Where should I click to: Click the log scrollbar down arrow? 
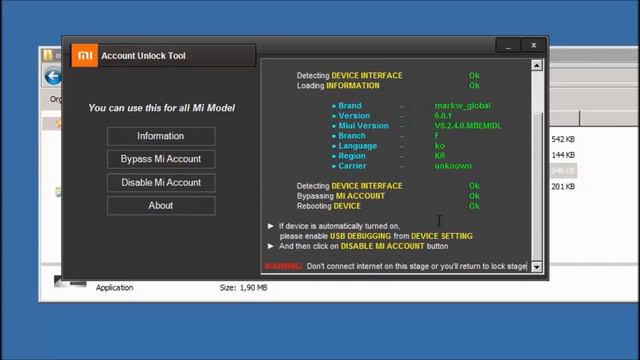point(537,267)
